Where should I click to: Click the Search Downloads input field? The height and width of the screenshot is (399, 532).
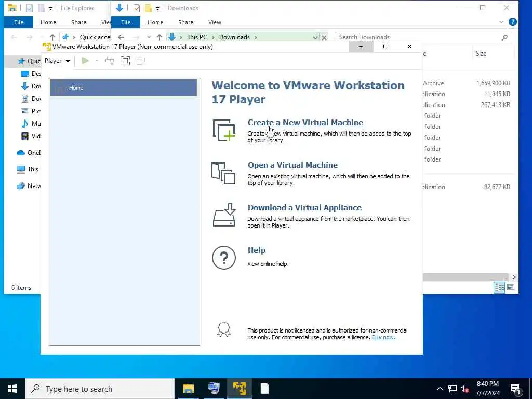point(417,37)
